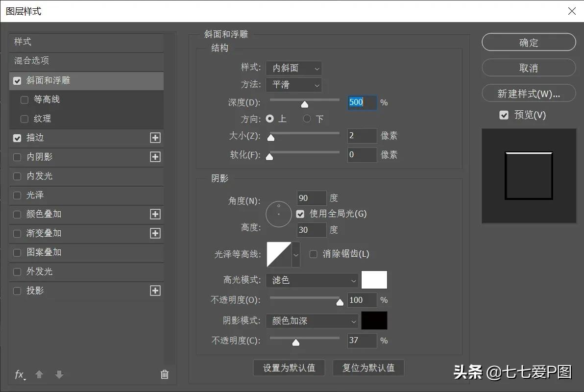Select the 上 direction radio button

[269, 119]
